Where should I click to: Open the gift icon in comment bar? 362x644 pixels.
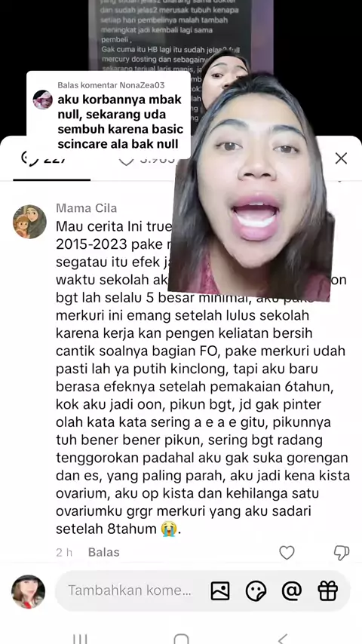tap(328, 591)
